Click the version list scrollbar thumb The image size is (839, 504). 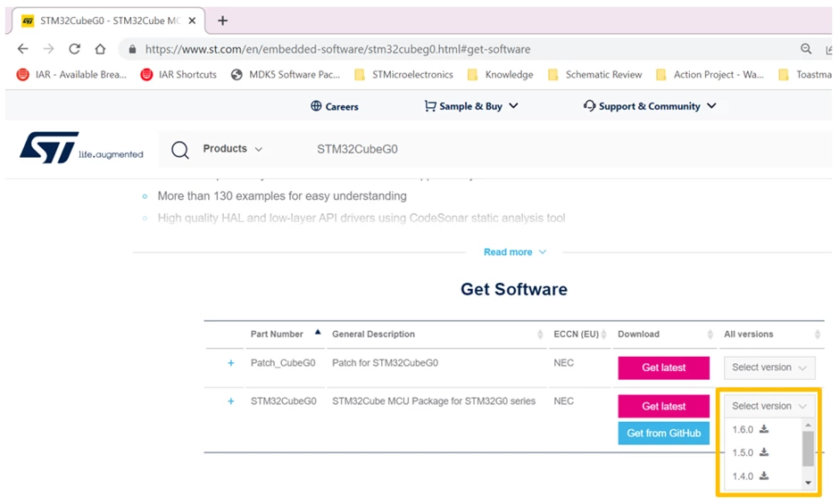pos(808,449)
